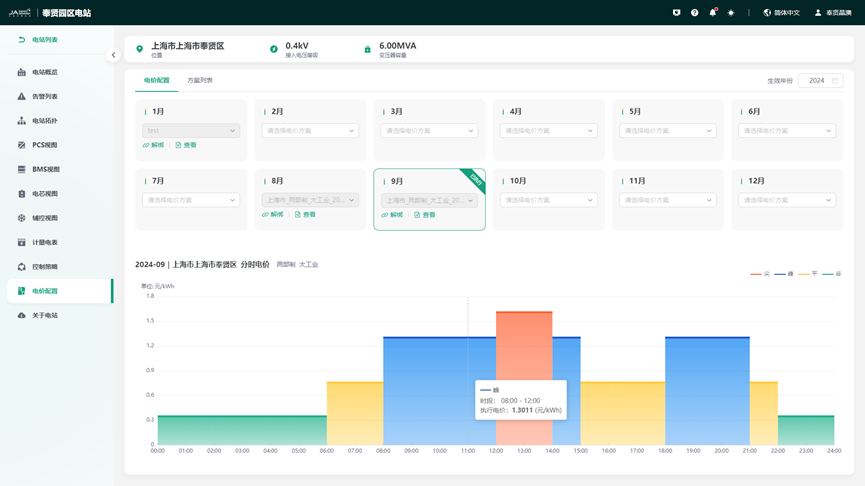The width and height of the screenshot is (865, 486).
Task: Go to 控制策略 control strategy page
Action: 45,267
